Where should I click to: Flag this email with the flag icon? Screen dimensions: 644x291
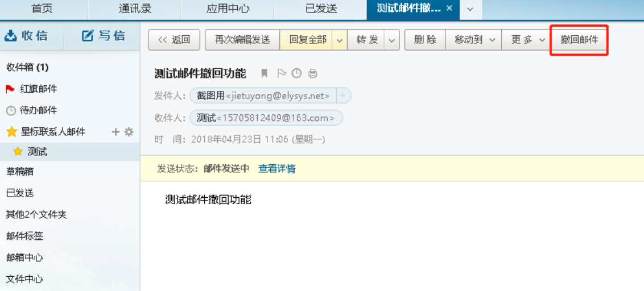point(280,73)
